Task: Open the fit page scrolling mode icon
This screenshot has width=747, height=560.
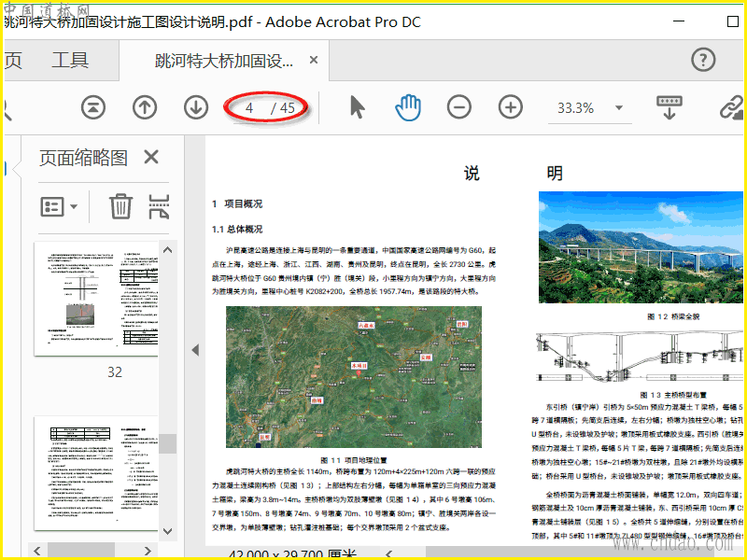Action: [669, 107]
